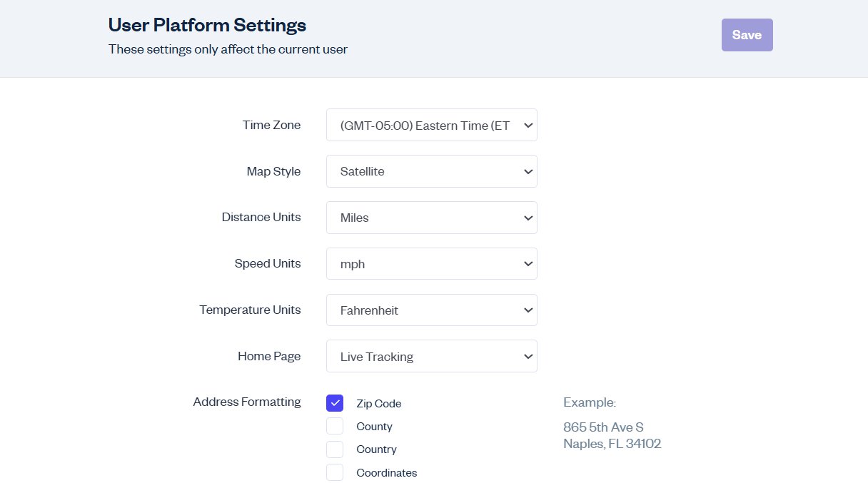
Task: Click the Save button
Action: point(747,35)
